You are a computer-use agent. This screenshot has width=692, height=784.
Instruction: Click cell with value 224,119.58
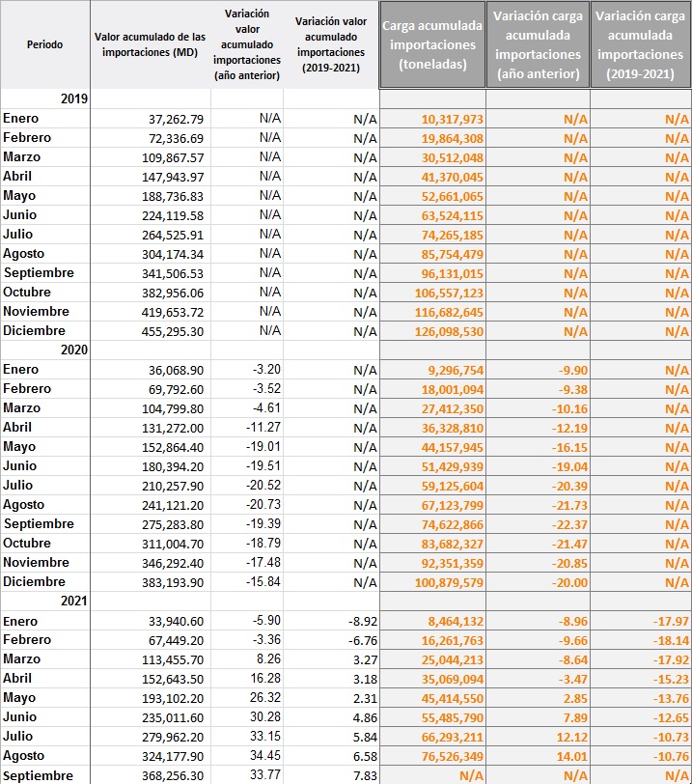coord(151,215)
